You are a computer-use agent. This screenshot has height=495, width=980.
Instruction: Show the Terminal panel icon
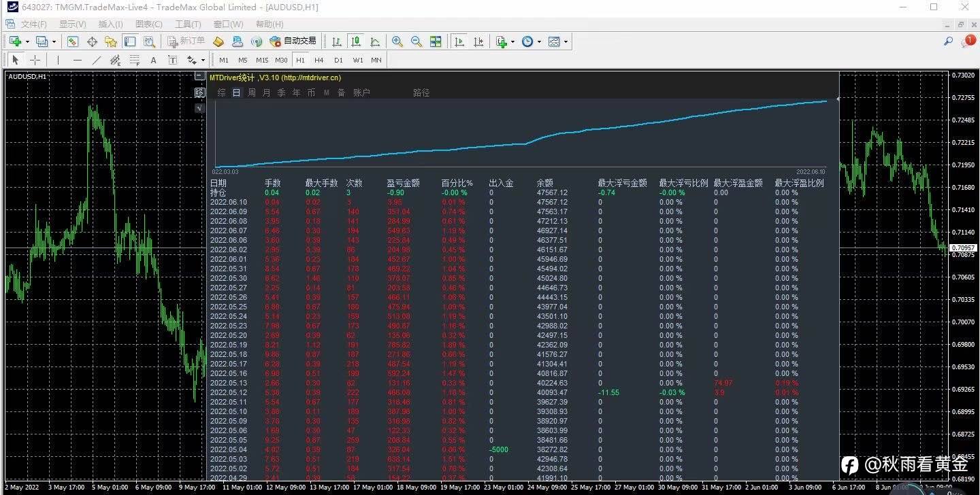click(130, 41)
